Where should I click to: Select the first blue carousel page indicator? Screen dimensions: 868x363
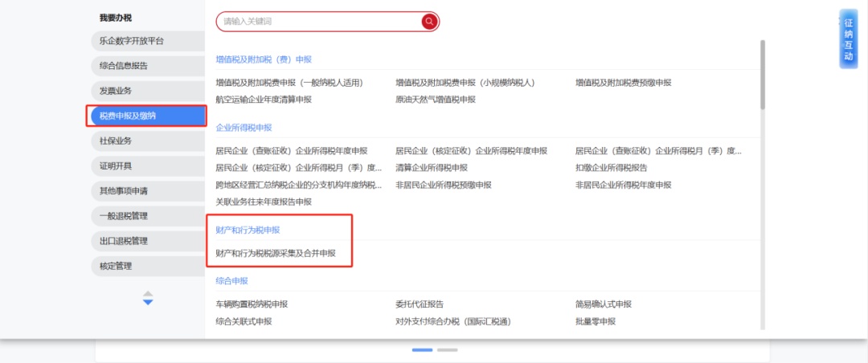(422, 350)
